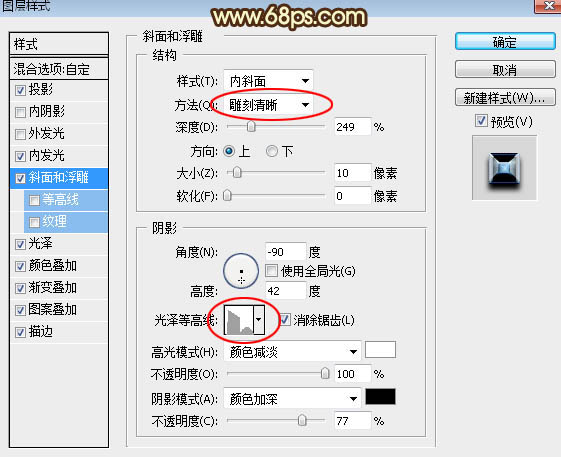Click the depth 249 input field
The height and width of the screenshot is (457, 561).
tap(352, 127)
